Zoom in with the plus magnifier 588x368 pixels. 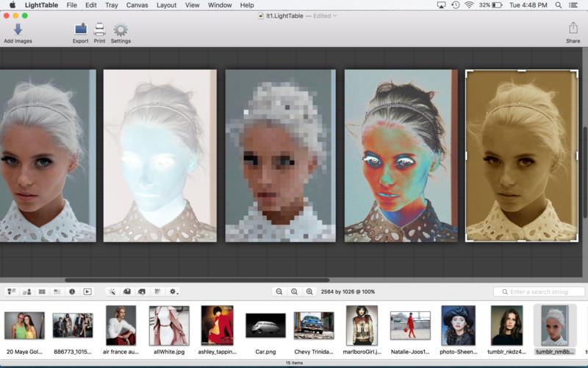309,291
